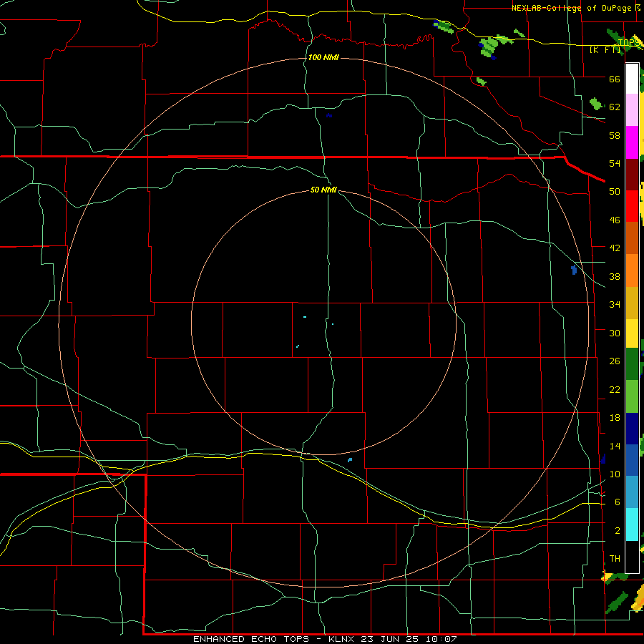644x644 pixels.
Task: Click the 66 legend scale label
Action: (x=615, y=79)
